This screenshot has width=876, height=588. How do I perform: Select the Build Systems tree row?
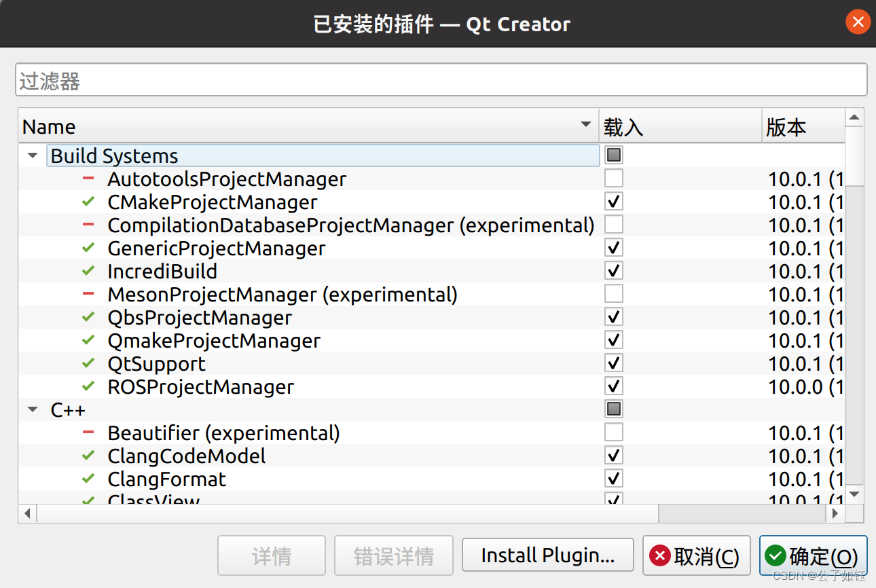tap(431, 155)
